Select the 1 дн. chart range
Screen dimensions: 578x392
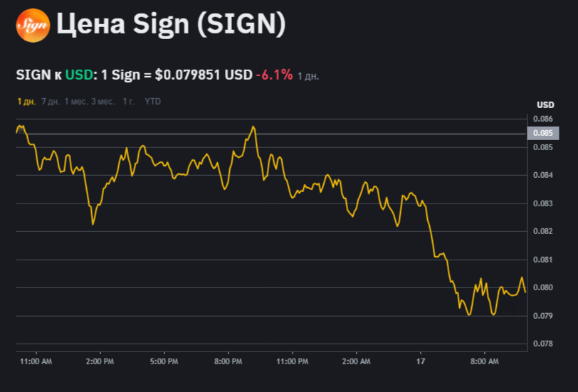[26, 102]
